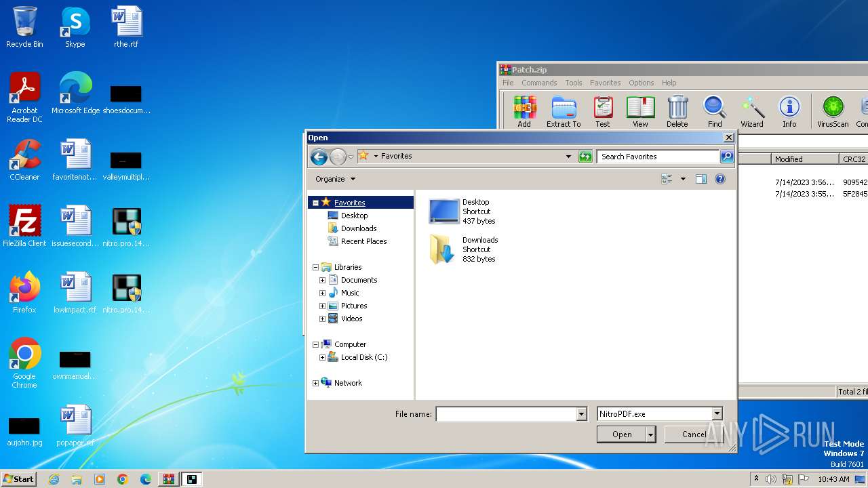Viewport: 868px width, 488px height.
Task: Open the Recycle Bin desktop icon
Action: click(24, 27)
